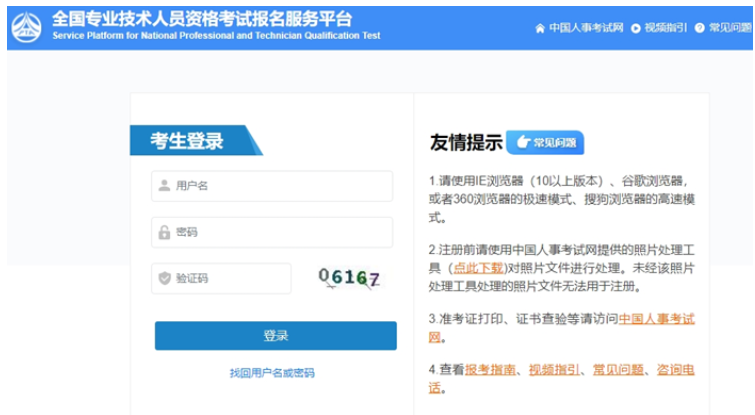Screen dimensions: 755x415
Task: Open the orange 常见问题 link in tip 4
Action: pos(618,369)
